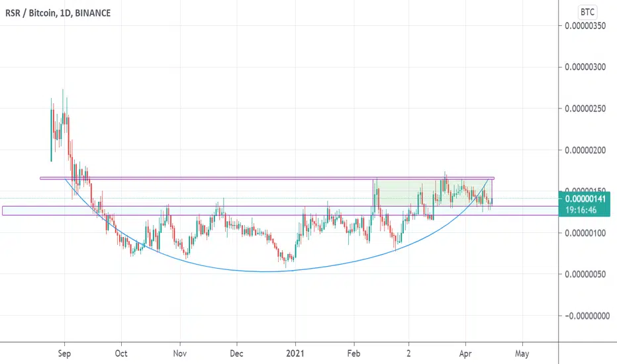Click the Dec date label
Viewport: 617px width, 364px height.
(x=236, y=353)
